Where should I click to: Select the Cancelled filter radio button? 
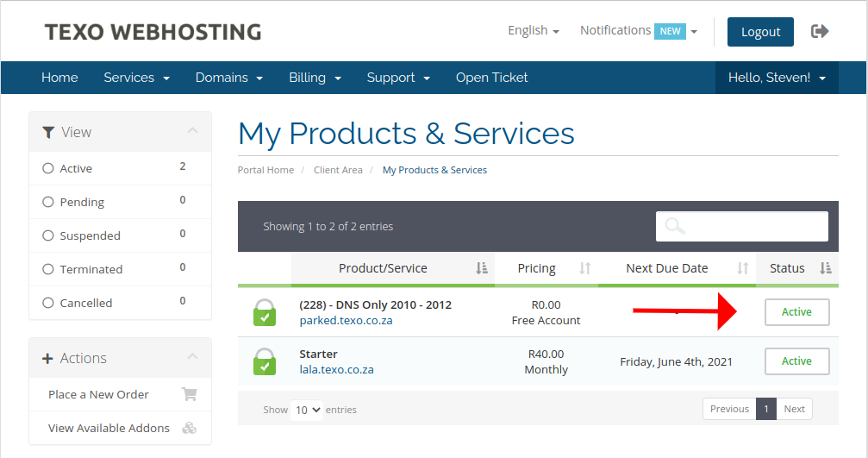click(48, 303)
